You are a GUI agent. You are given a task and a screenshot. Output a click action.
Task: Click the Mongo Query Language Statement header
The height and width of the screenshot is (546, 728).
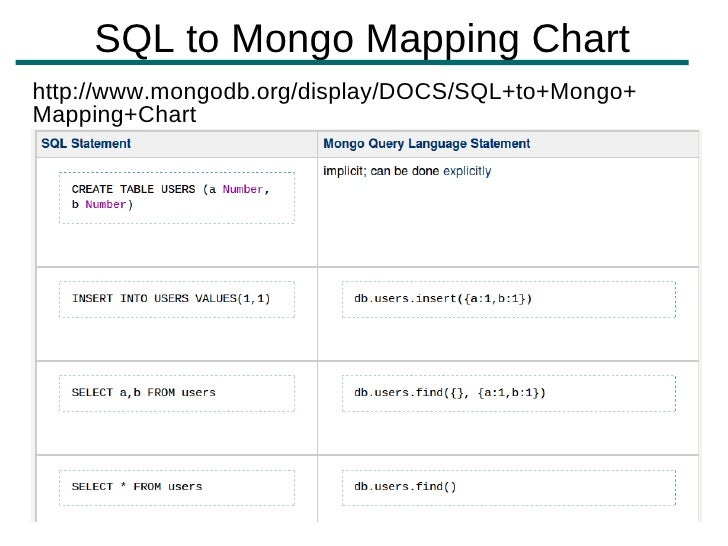tap(427, 143)
